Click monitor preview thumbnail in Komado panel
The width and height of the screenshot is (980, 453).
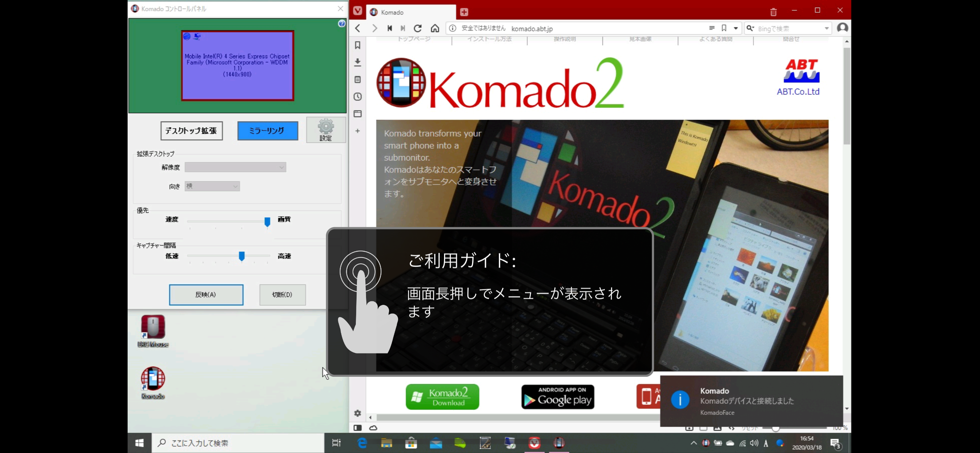coord(238,66)
